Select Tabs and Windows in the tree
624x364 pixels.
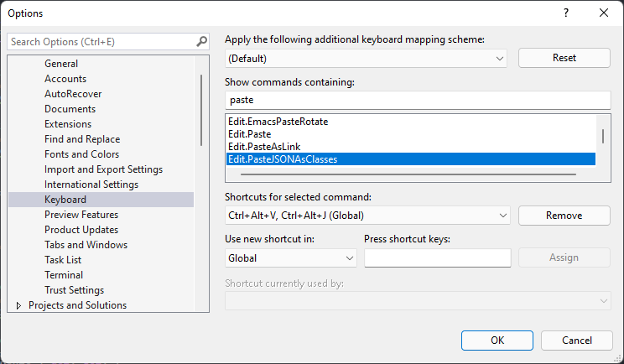pos(86,245)
